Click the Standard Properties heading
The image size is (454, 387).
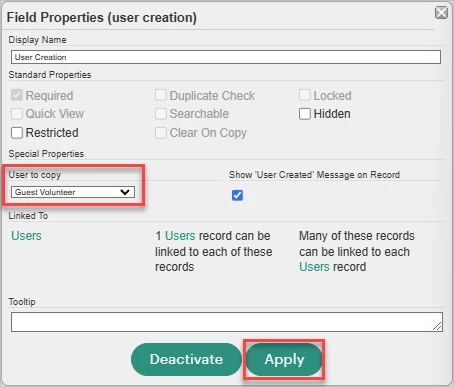pos(50,75)
